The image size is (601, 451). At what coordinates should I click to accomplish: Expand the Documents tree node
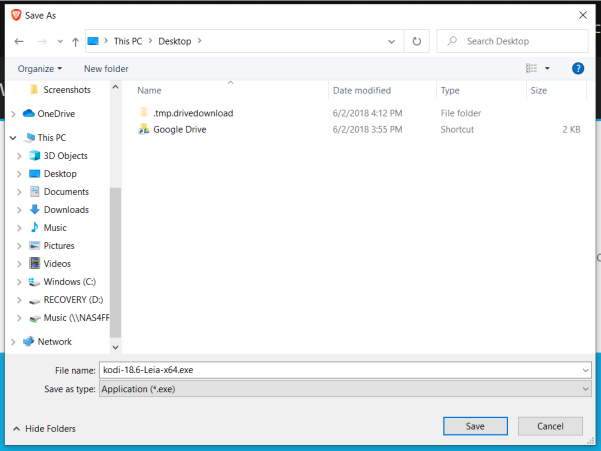[x=19, y=192]
